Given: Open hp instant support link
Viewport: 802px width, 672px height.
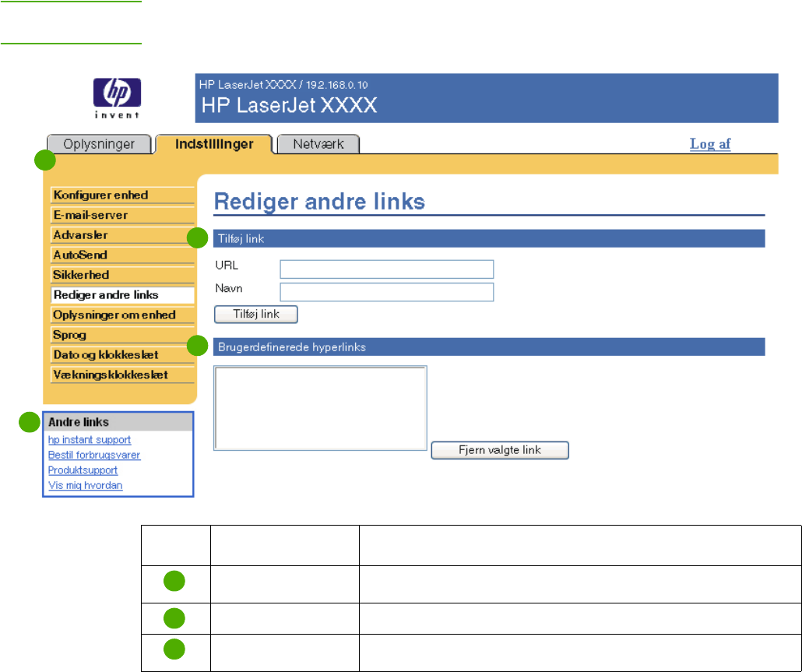Looking at the screenshot, I should pyautogui.click(x=90, y=440).
